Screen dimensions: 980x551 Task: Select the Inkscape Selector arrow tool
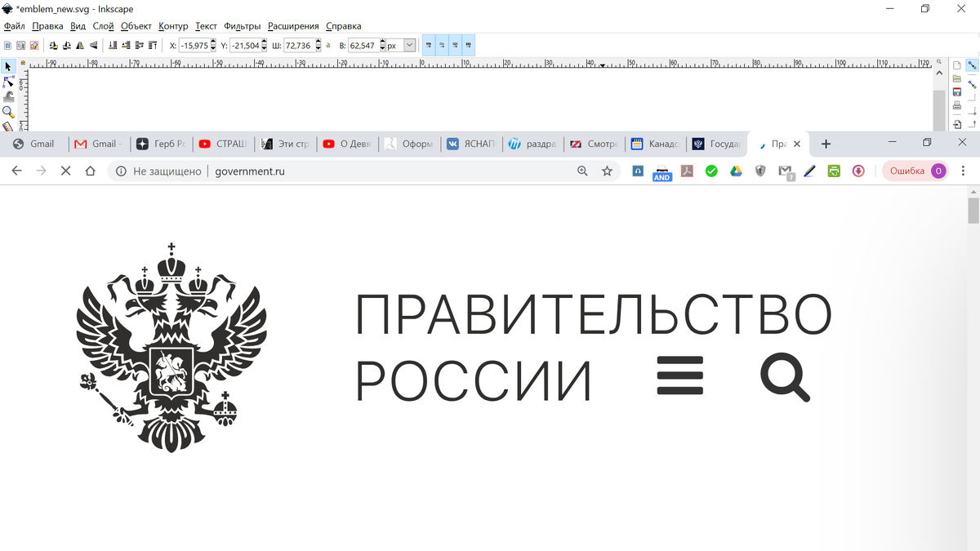8,67
